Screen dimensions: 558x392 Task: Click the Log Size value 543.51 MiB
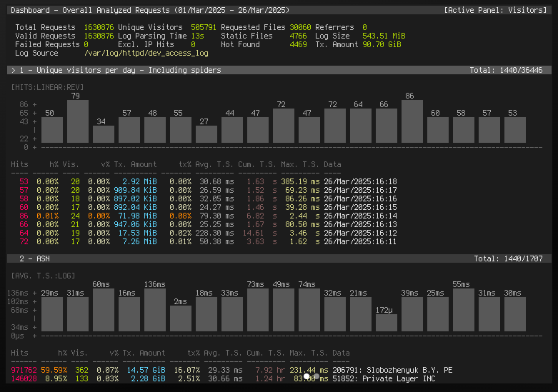[384, 36]
